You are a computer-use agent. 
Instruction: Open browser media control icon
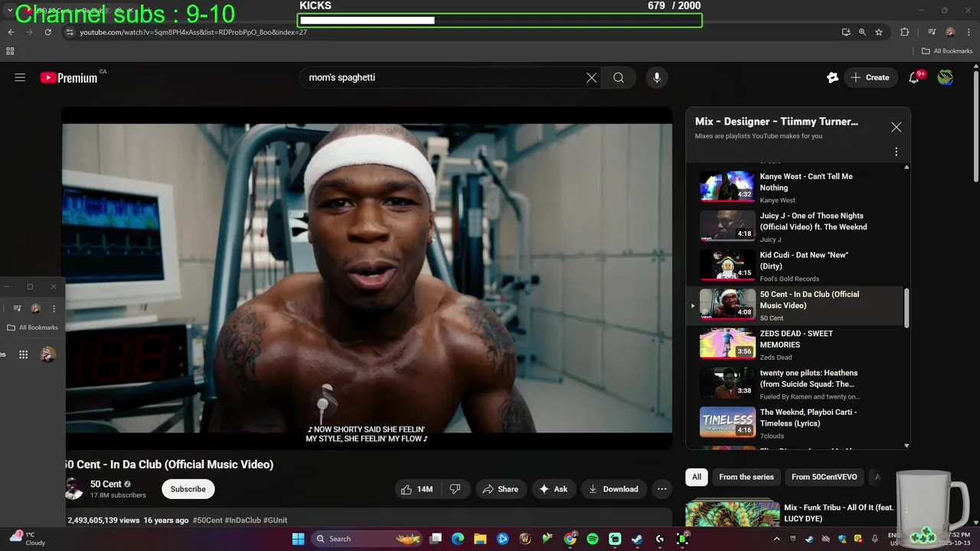coord(932,32)
